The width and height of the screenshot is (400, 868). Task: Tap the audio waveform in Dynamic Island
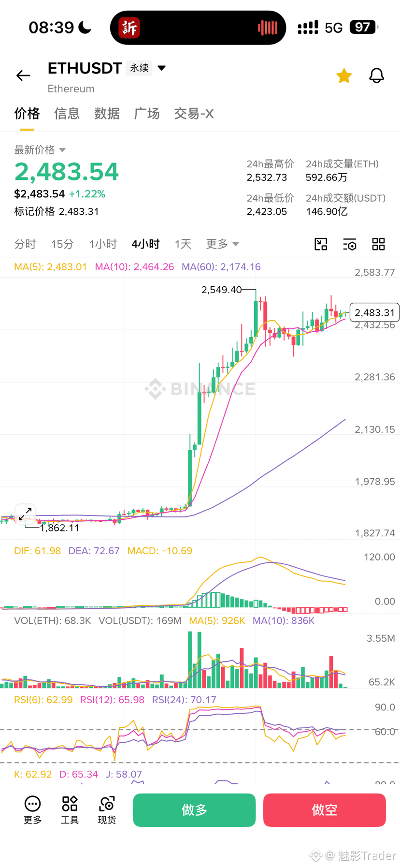[267, 28]
